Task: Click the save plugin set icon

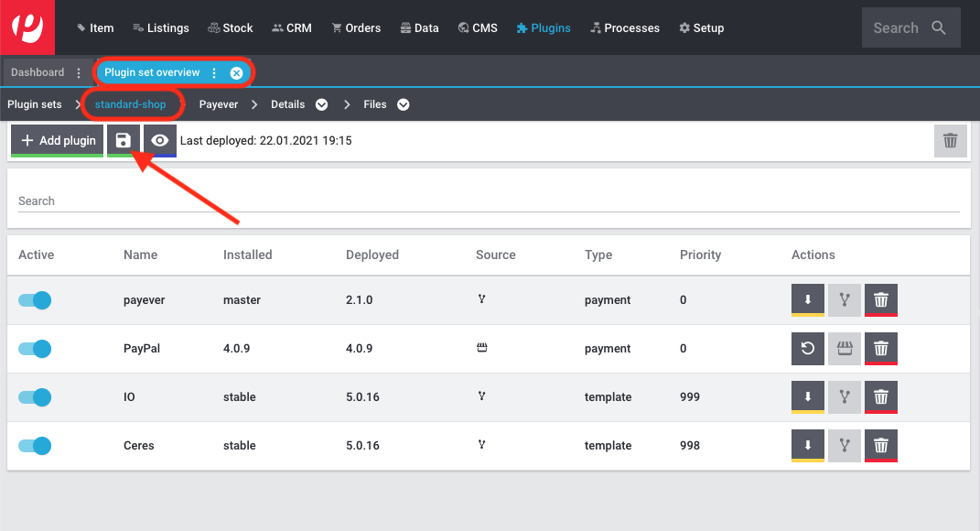Action: 124,140
